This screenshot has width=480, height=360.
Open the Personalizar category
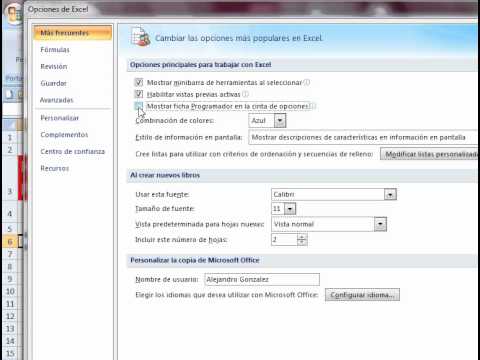pos(59,118)
